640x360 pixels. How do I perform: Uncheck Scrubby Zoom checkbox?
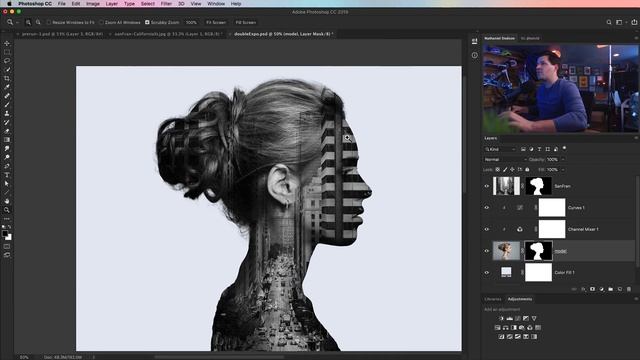(147, 22)
